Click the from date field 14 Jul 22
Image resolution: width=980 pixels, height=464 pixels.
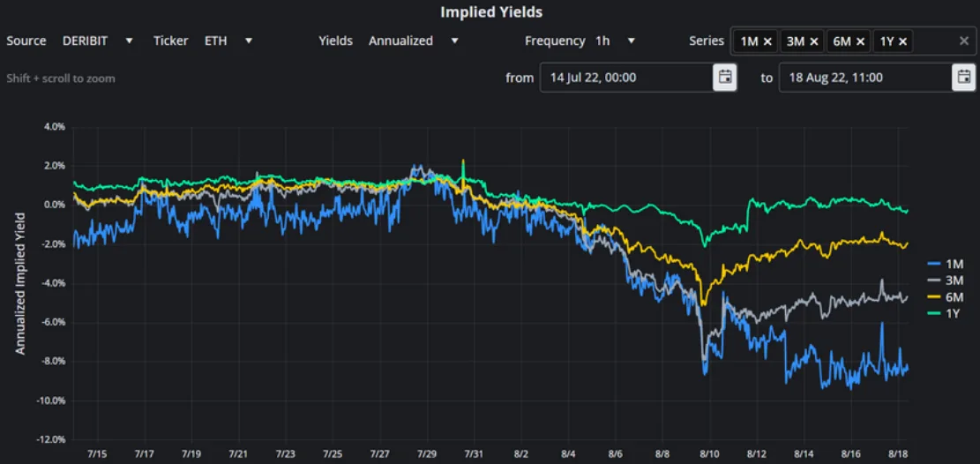pyautogui.click(x=626, y=78)
